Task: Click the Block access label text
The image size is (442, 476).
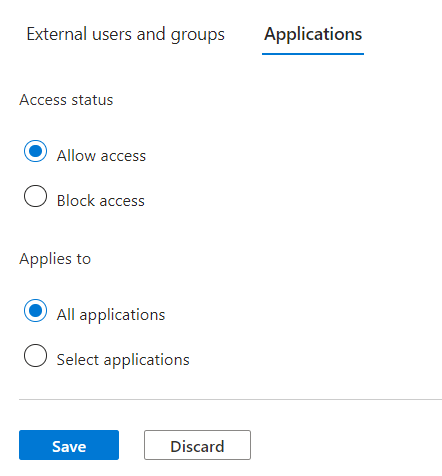Action: 101,201
